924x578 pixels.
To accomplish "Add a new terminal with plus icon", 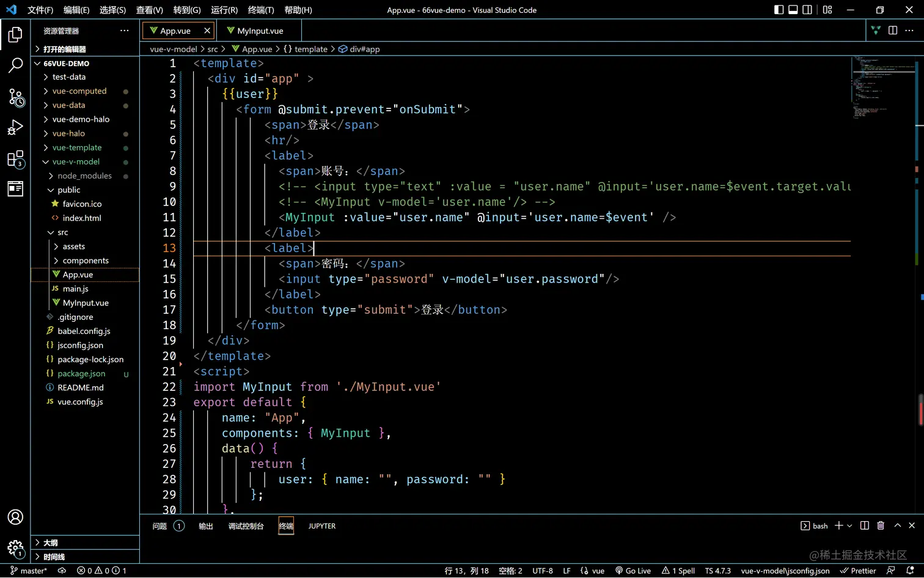I will [839, 525].
